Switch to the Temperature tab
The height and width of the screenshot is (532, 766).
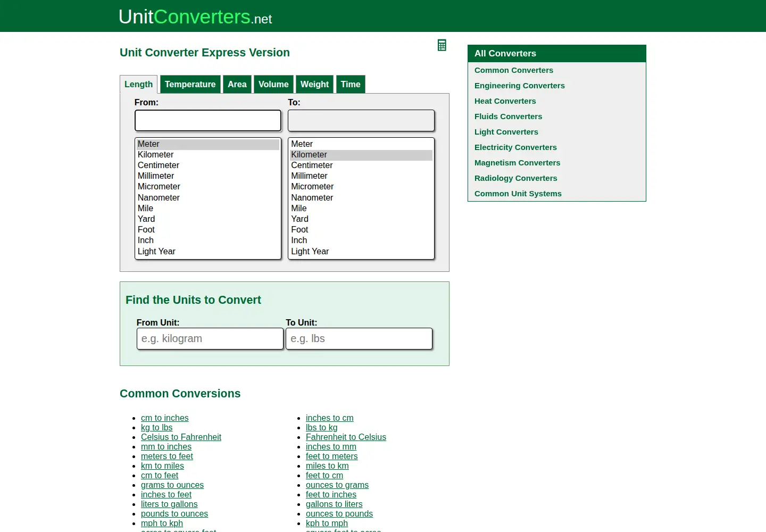click(x=190, y=84)
